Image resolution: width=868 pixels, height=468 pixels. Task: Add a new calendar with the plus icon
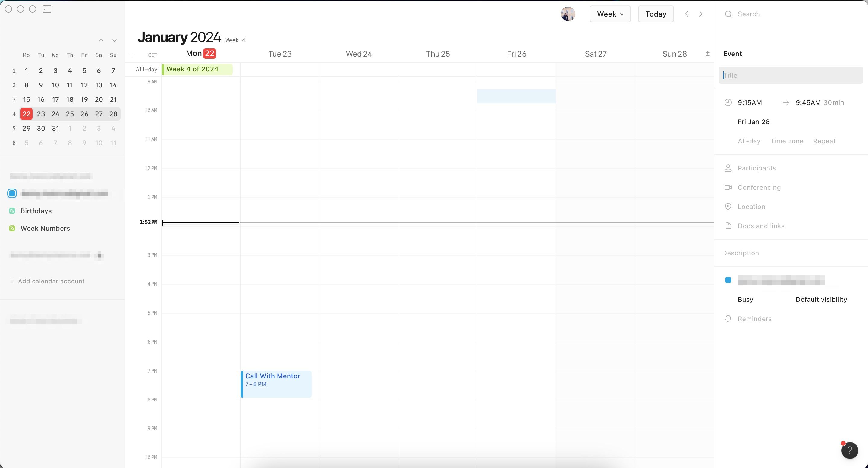[131, 55]
